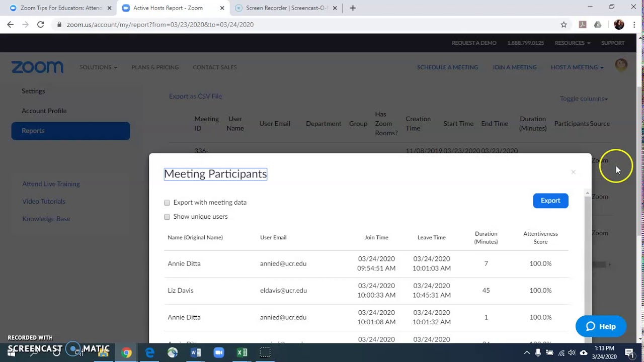Click the Chrome back arrow
The height and width of the screenshot is (362, 644).
pos(10,24)
